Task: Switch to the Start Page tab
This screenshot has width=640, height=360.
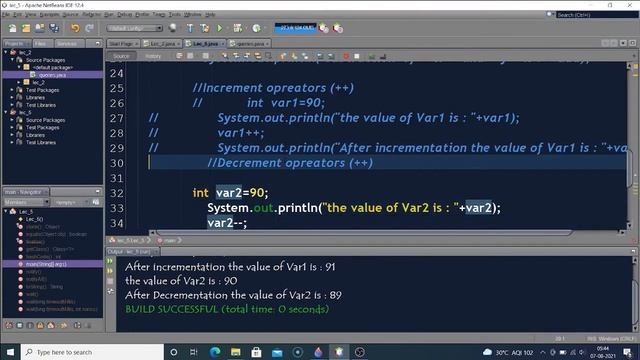Action: 123,43
